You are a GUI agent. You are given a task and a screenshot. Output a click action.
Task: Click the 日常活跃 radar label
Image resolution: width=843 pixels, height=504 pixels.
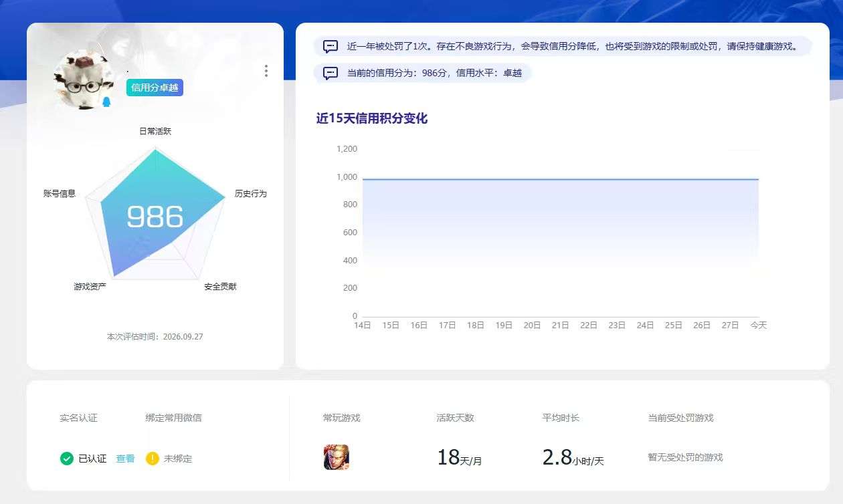click(155, 132)
